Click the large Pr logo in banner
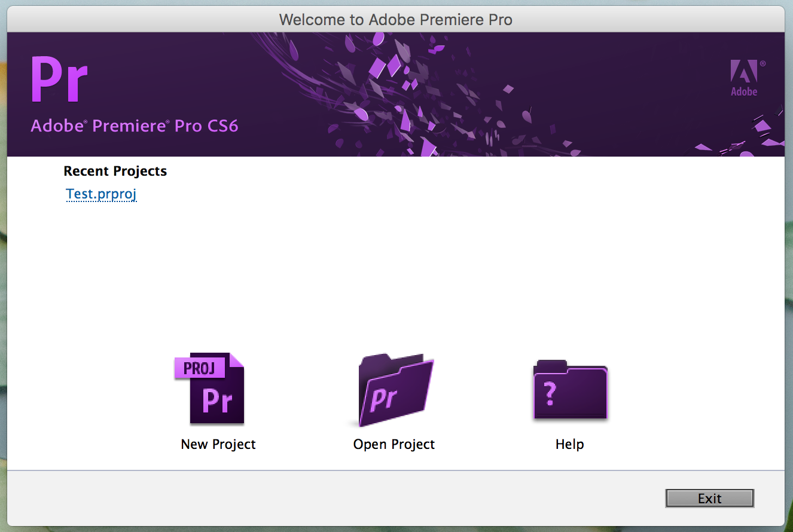The height and width of the screenshot is (532, 793). pyautogui.click(x=59, y=80)
